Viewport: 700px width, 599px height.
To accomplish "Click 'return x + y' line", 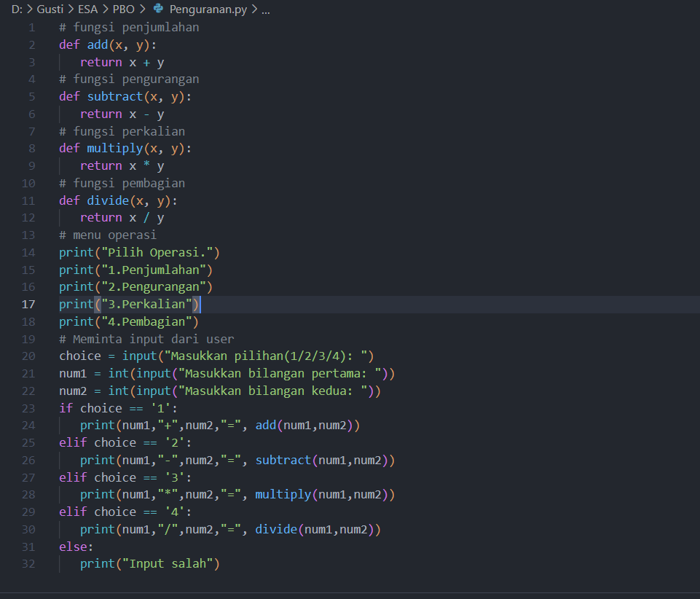I will 122,63.
